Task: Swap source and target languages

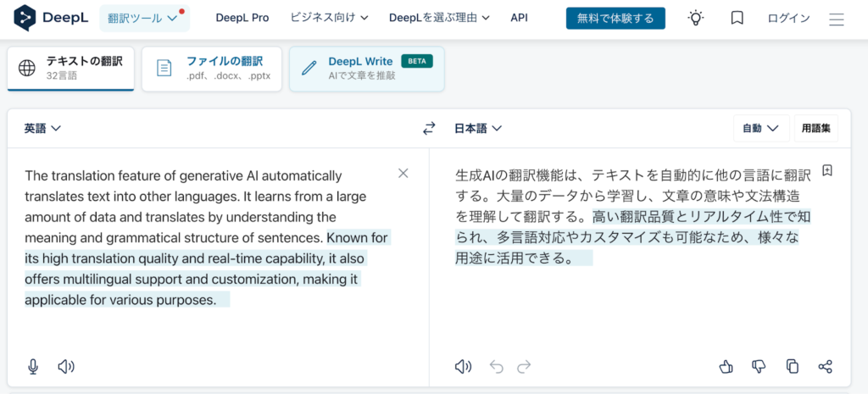Action: (x=429, y=129)
